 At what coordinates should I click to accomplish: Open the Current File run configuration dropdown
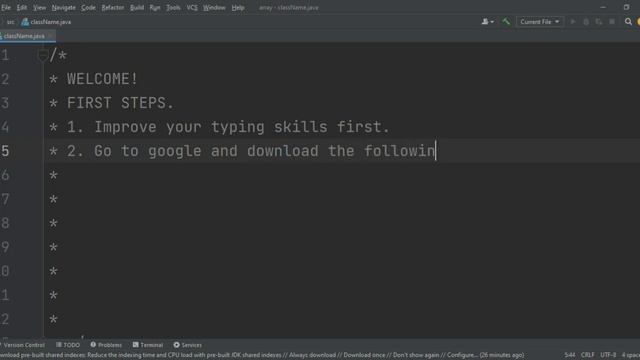(x=540, y=22)
